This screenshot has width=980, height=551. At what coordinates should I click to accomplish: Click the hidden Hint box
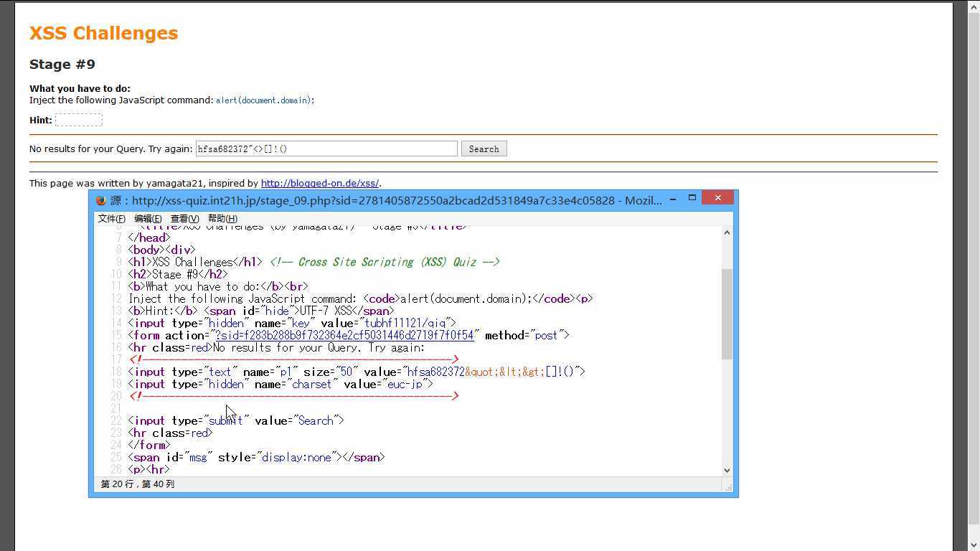78,120
